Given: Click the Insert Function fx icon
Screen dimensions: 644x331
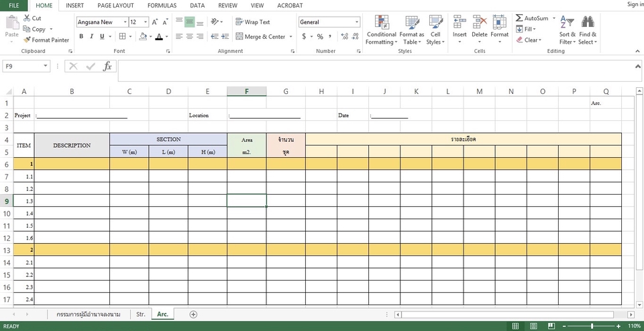Looking at the screenshot, I should coord(107,66).
